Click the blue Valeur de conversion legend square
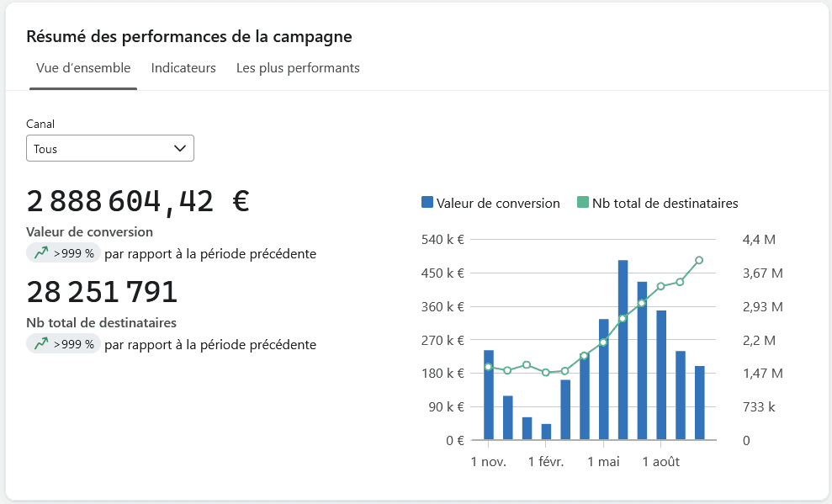The width and height of the screenshot is (832, 504). pos(427,202)
